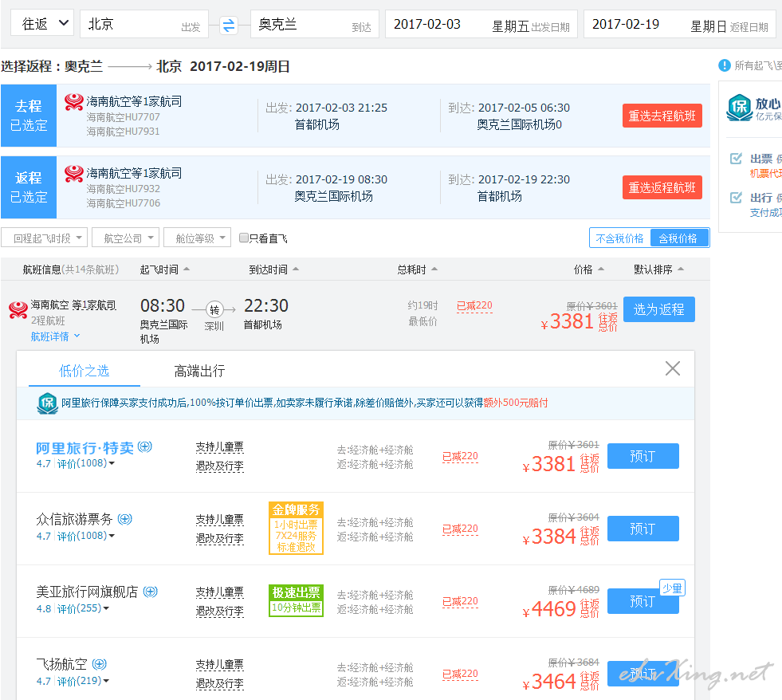Click the 极速出票 fast ticketing badge
782x700 pixels.
tap(296, 600)
